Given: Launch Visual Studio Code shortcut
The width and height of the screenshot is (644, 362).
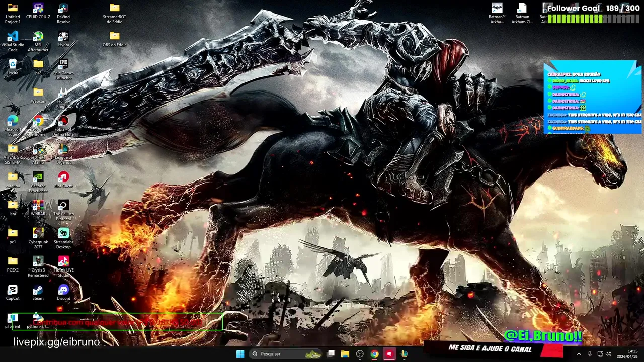Looking at the screenshot, I should (x=13, y=41).
